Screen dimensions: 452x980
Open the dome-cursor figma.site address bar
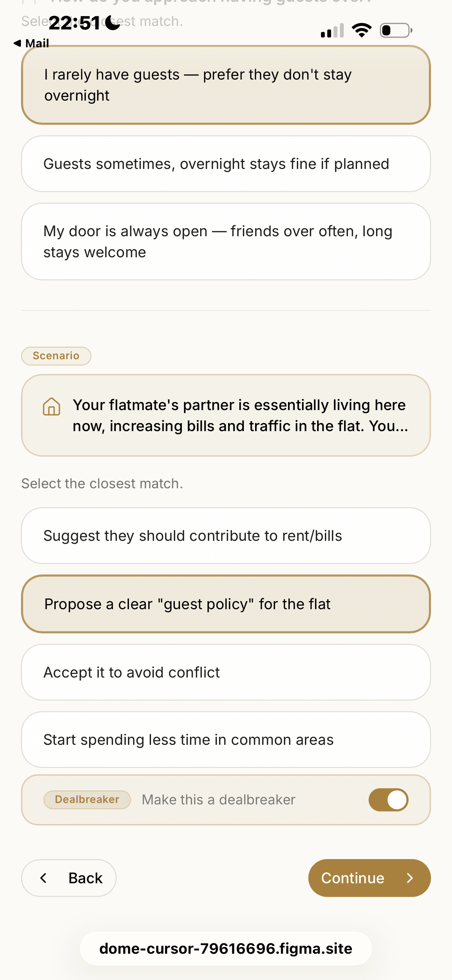[x=226, y=948]
